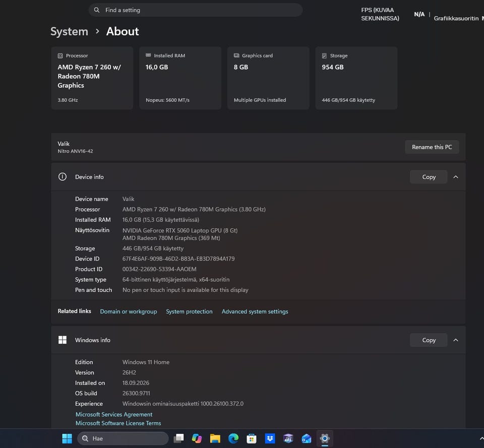
Task: Open Outlook from the taskbar
Action: point(306,438)
